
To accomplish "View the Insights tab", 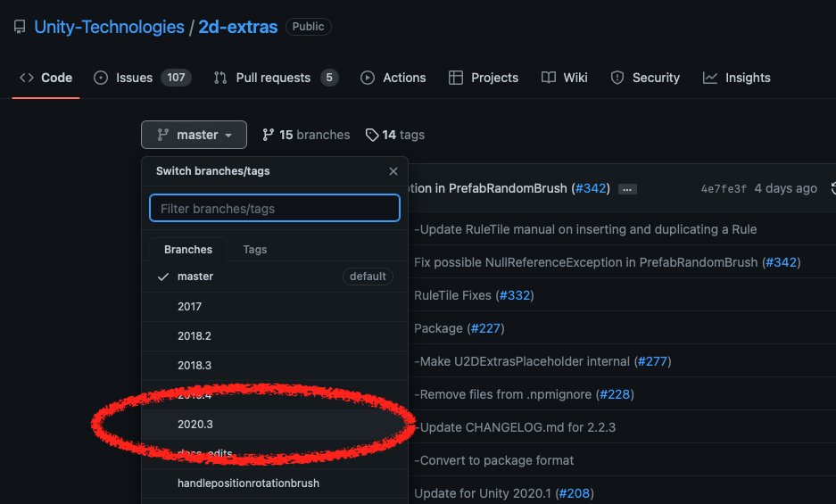I will [x=737, y=78].
